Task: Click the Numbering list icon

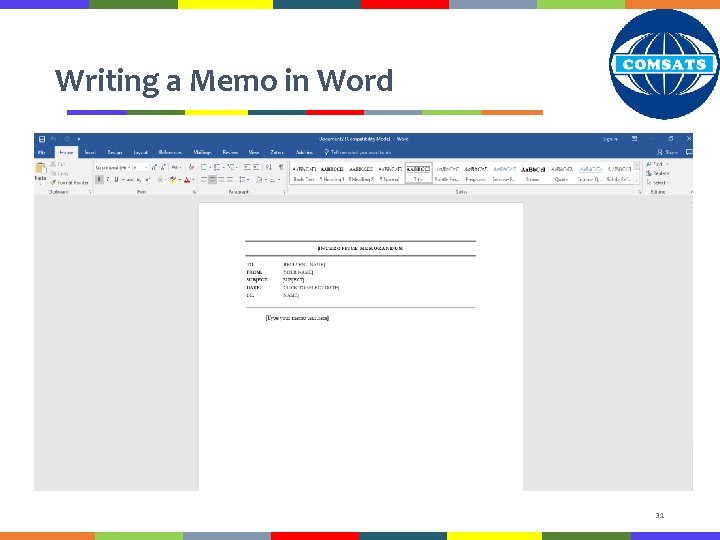Action: click(217, 168)
